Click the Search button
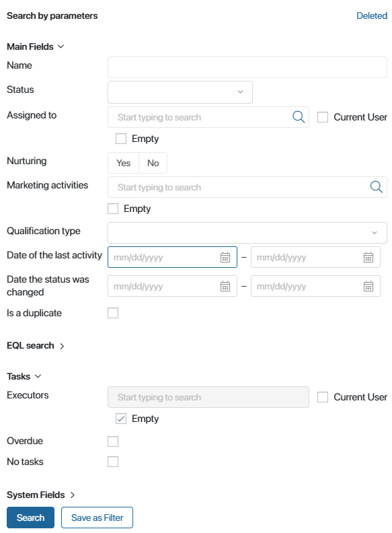The image size is (392, 533). pyautogui.click(x=30, y=518)
